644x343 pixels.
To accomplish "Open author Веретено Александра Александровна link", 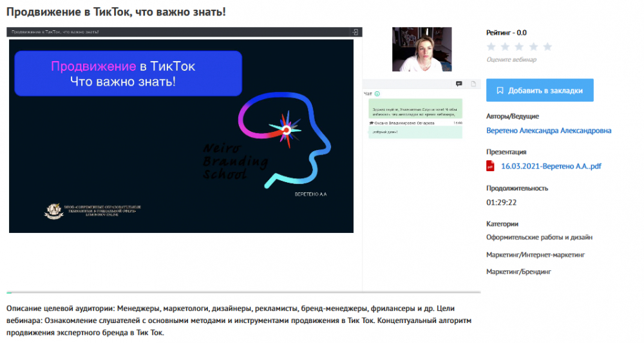I will click(549, 131).
